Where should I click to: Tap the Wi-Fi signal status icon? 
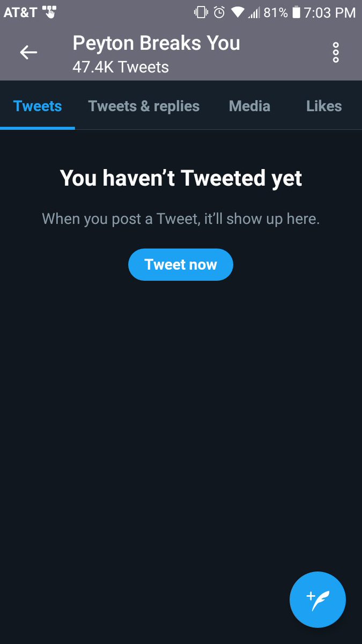[238, 12]
